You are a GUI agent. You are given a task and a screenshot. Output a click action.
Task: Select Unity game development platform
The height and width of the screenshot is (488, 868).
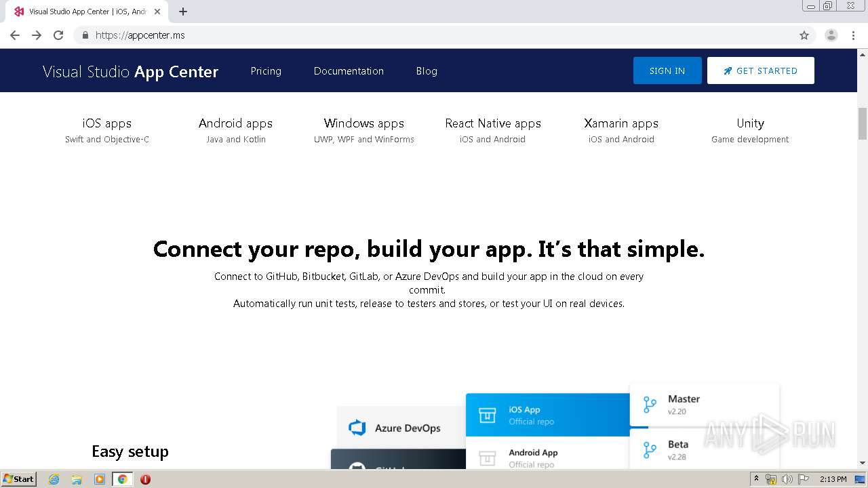(x=750, y=130)
